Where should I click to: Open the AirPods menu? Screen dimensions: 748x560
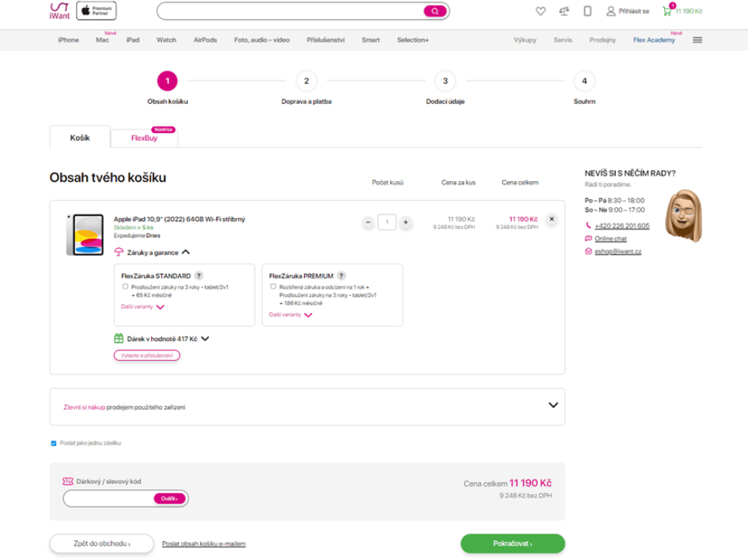(x=205, y=40)
